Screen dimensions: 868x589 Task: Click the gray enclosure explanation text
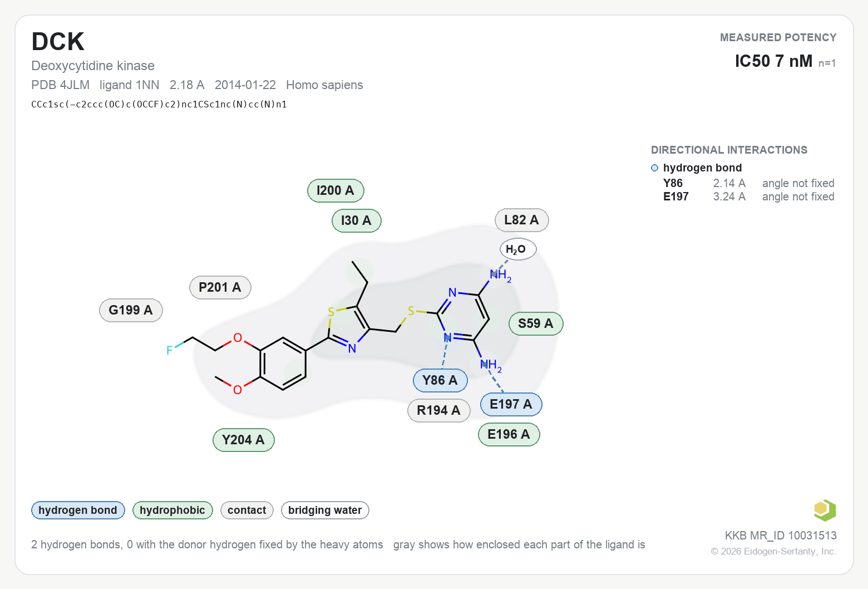[x=519, y=544]
